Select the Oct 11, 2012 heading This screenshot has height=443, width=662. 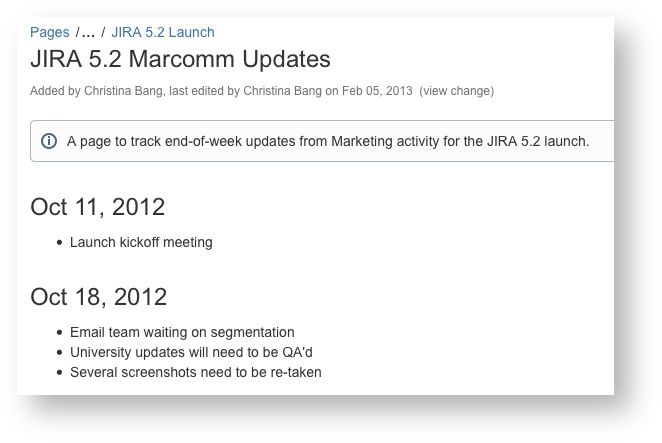97,207
